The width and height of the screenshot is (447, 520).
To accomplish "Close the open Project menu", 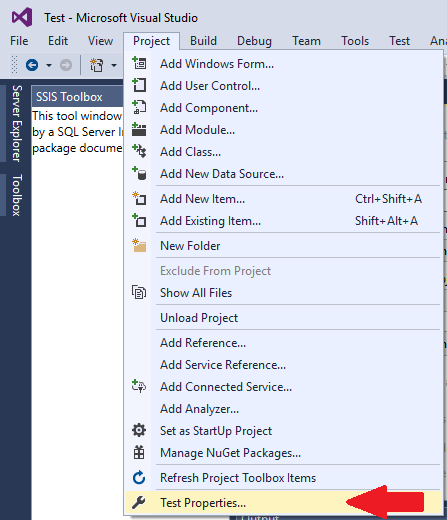I will pos(151,41).
